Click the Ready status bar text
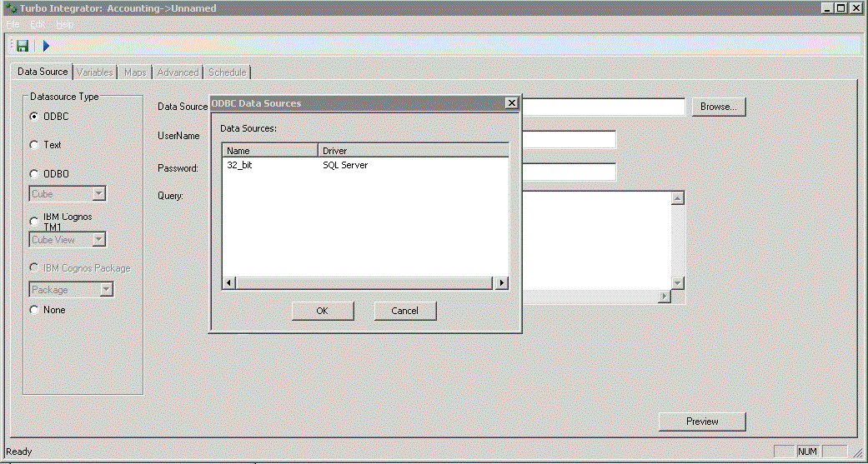 (x=19, y=452)
